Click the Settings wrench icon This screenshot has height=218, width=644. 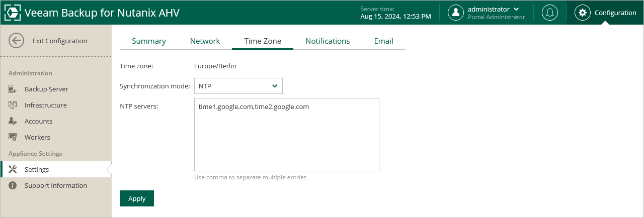pos(13,170)
